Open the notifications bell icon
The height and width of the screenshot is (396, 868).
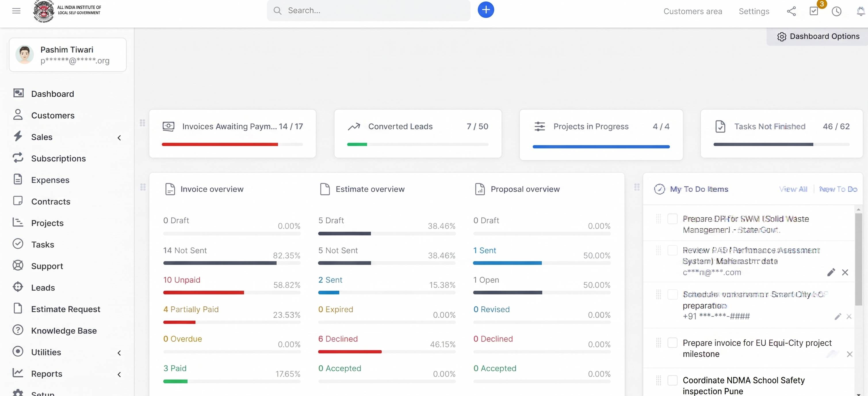(861, 11)
